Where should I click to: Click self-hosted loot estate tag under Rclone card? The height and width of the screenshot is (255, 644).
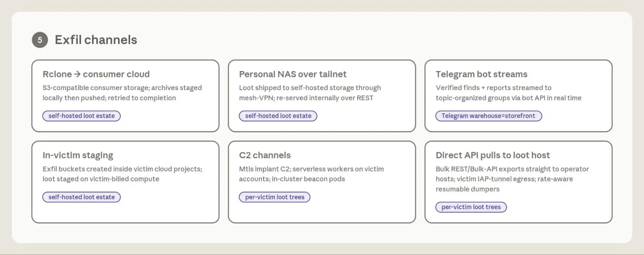click(82, 116)
